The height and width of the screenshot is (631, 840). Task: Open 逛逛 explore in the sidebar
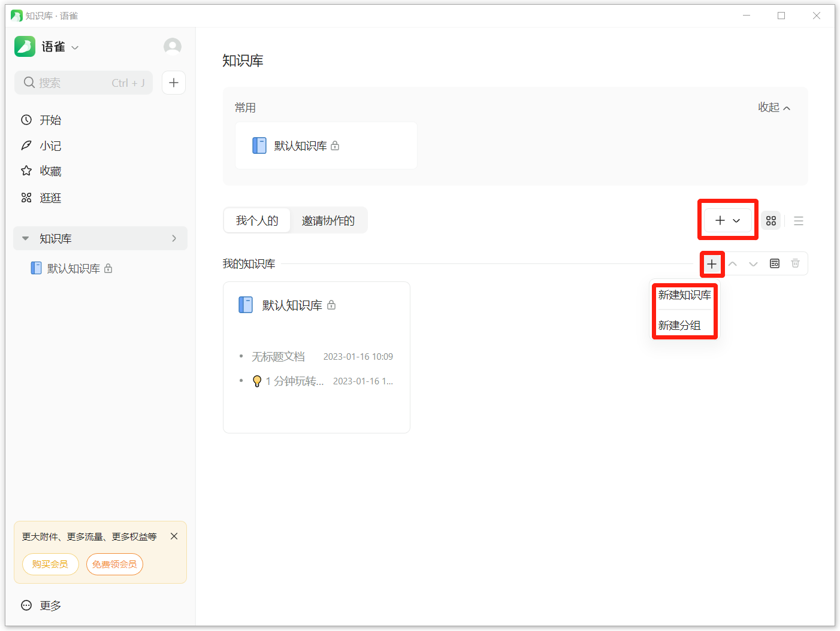coord(50,198)
